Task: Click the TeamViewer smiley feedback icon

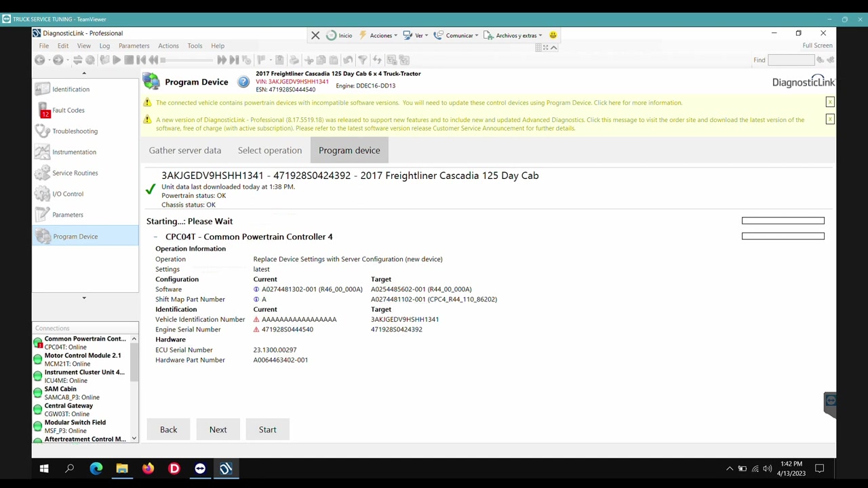Action: coord(553,35)
